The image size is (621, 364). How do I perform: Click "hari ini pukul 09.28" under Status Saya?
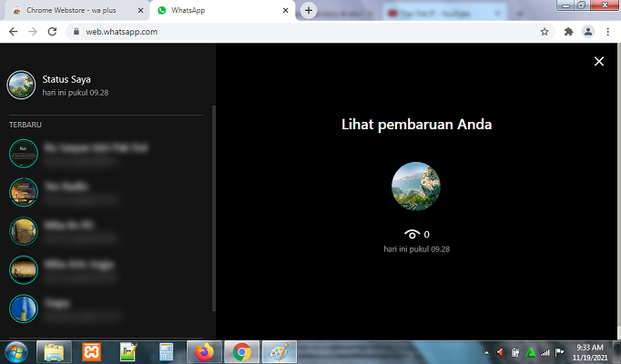click(x=76, y=93)
